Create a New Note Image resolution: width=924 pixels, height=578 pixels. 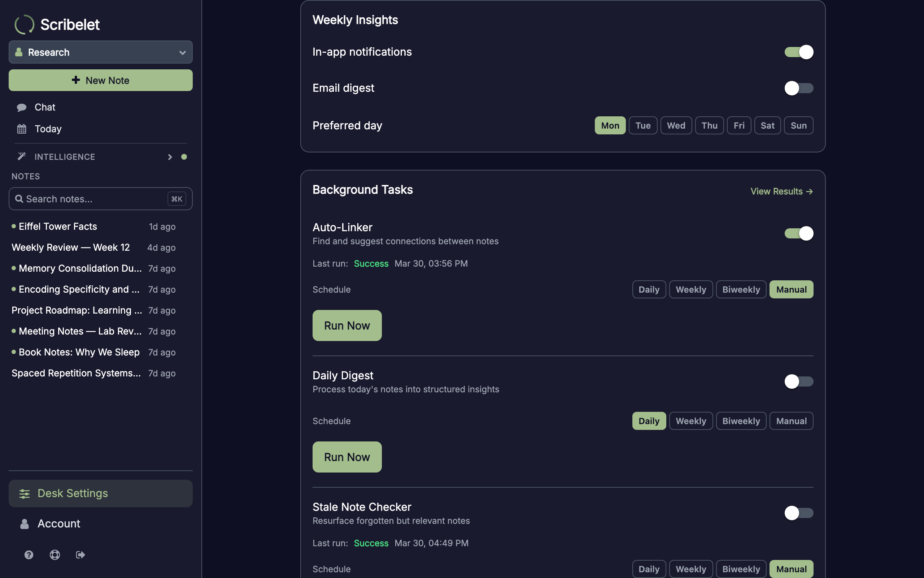100,80
